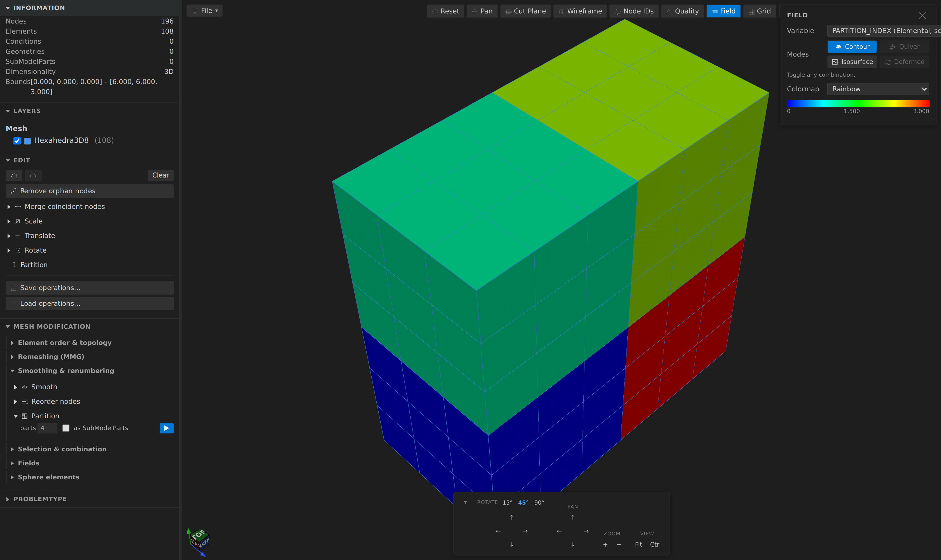Pan the view down with the pan arrow
Screen dimensions: 941x560
(x=573, y=544)
